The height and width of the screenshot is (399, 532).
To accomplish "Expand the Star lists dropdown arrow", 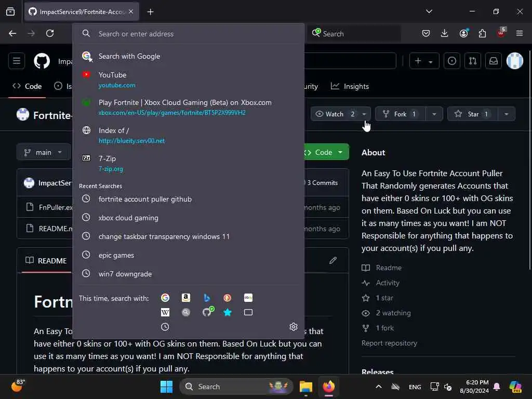I will click(x=506, y=114).
